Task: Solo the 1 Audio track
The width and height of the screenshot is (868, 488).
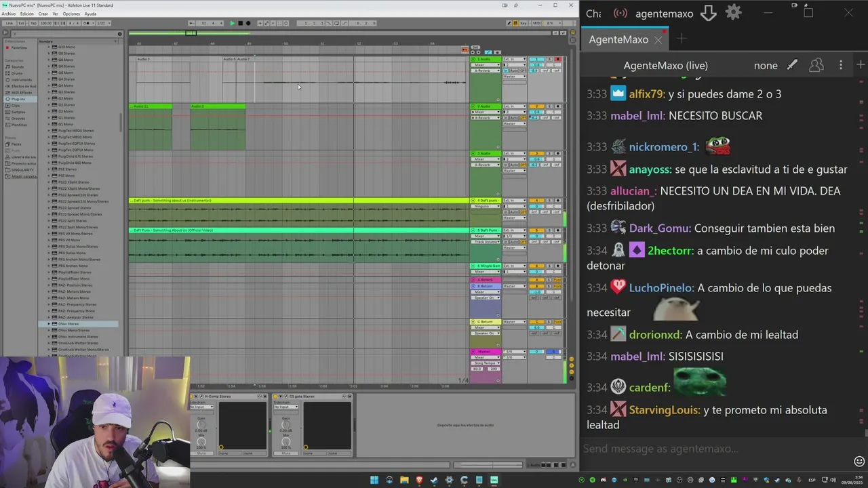Action: (549, 59)
